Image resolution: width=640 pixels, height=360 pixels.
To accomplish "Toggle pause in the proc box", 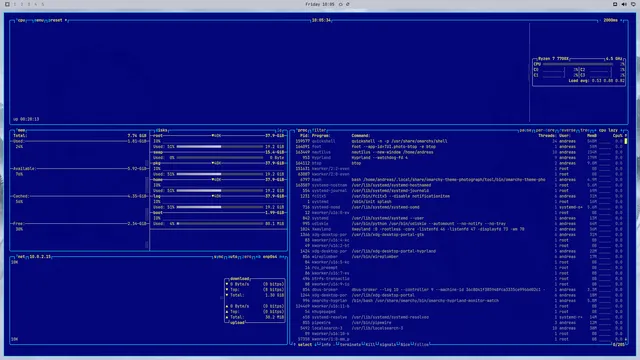I will tap(525, 130).
